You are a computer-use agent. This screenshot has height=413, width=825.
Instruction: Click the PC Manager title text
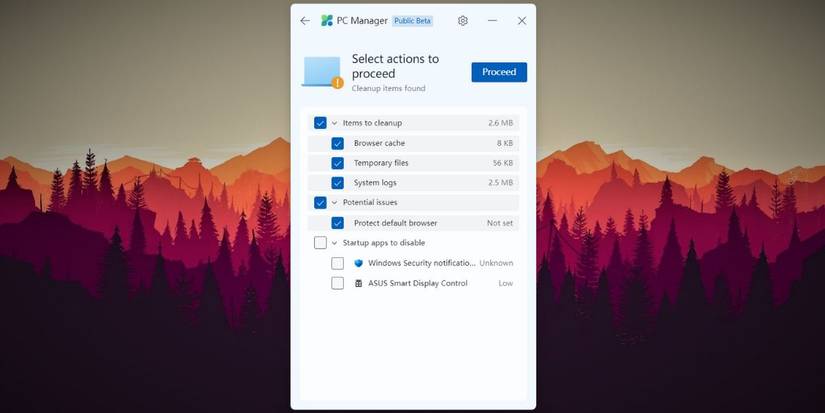coord(362,21)
